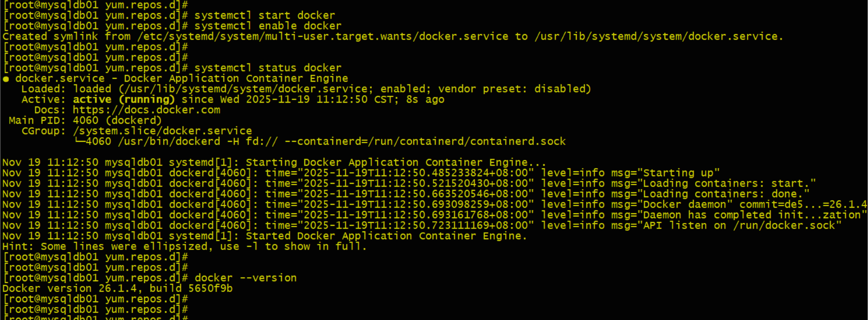This screenshot has width=868, height=320.
Task: Click 'Starting Docker Application Container Engine...' log line
Action: [x=274, y=162]
